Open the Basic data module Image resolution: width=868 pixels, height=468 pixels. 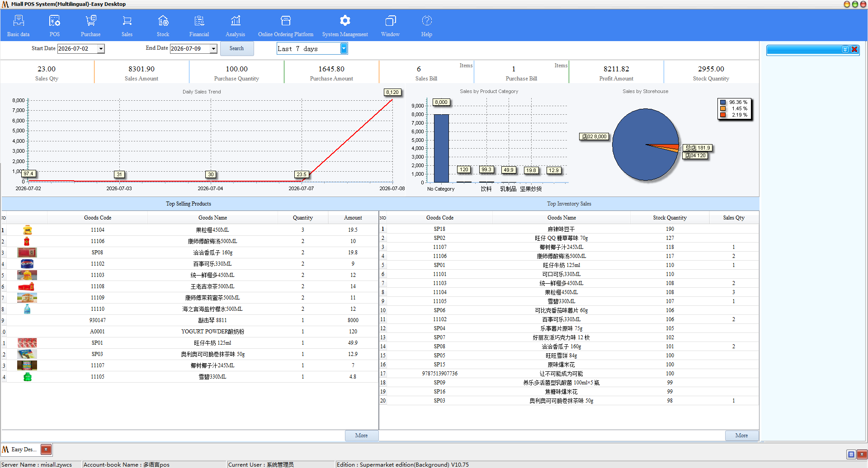[19, 26]
